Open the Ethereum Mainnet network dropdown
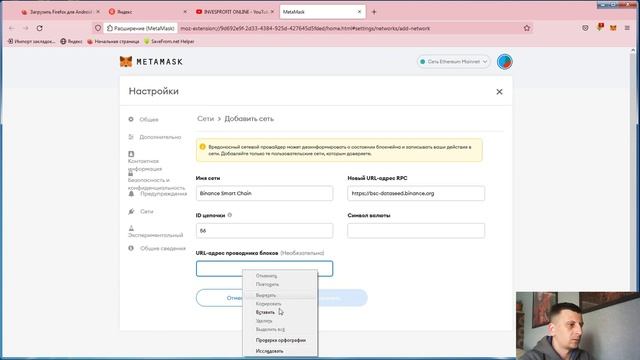The width and height of the screenshot is (640, 360). pos(453,62)
